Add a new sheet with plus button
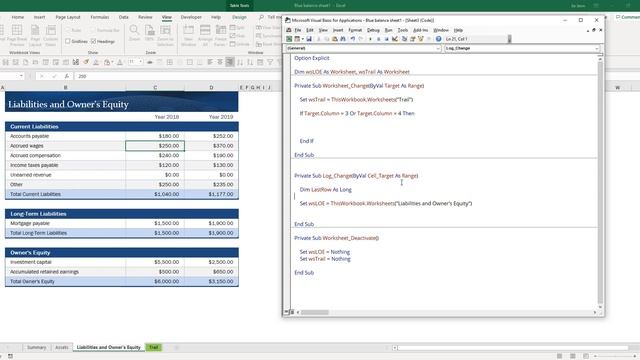This screenshot has height=360, width=640. pos(177,347)
